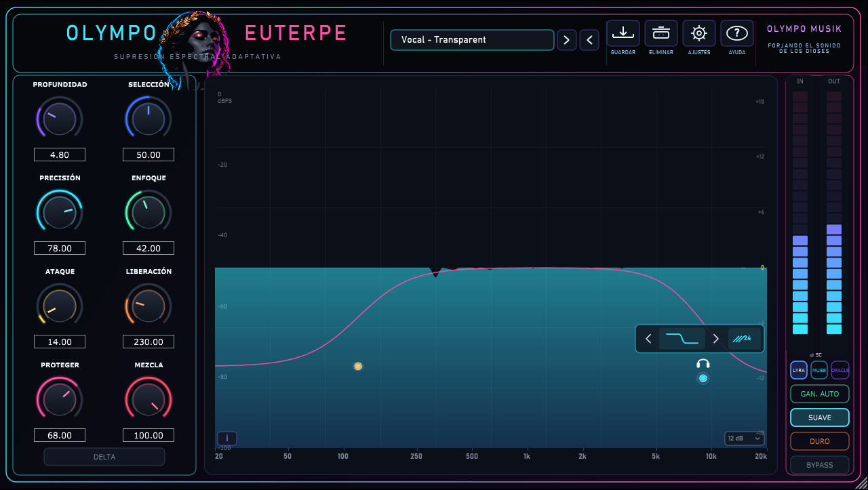Click the Profundidad knob
Image resolution: width=868 pixels, height=490 pixels.
pyautogui.click(x=60, y=119)
